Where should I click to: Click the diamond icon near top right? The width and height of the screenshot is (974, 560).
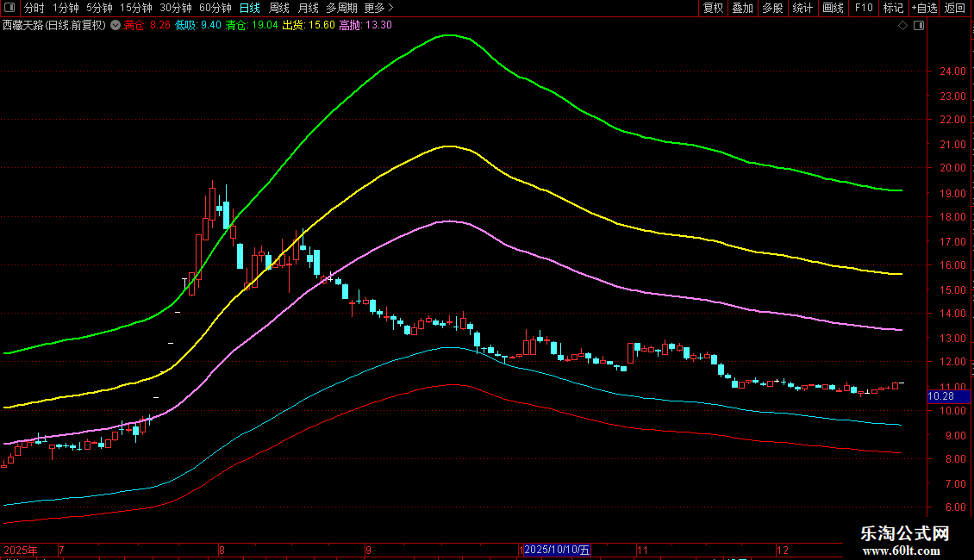pos(902,26)
